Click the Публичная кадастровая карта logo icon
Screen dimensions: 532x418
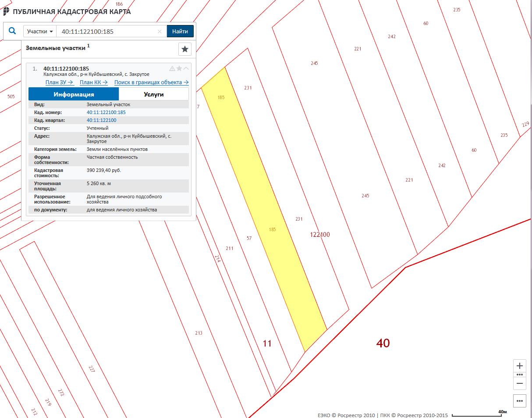(7, 11)
